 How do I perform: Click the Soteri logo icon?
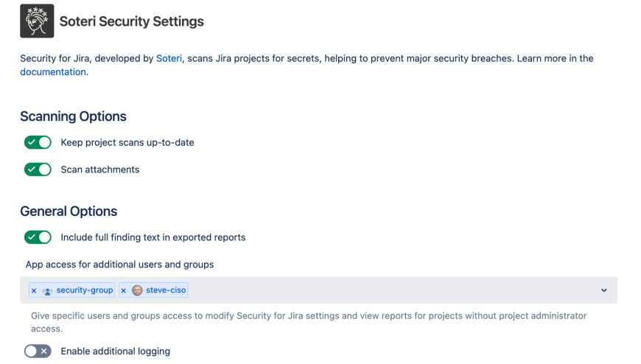point(37,21)
